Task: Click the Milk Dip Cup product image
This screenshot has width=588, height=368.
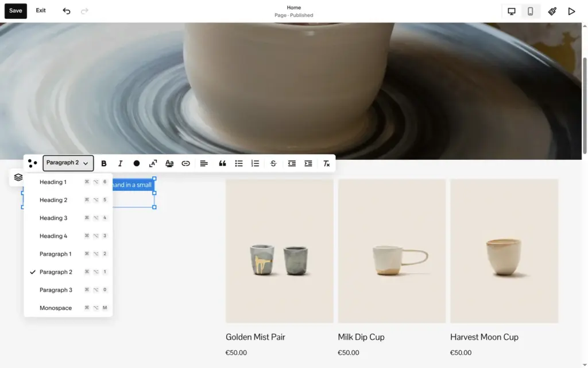Action: pos(392,251)
